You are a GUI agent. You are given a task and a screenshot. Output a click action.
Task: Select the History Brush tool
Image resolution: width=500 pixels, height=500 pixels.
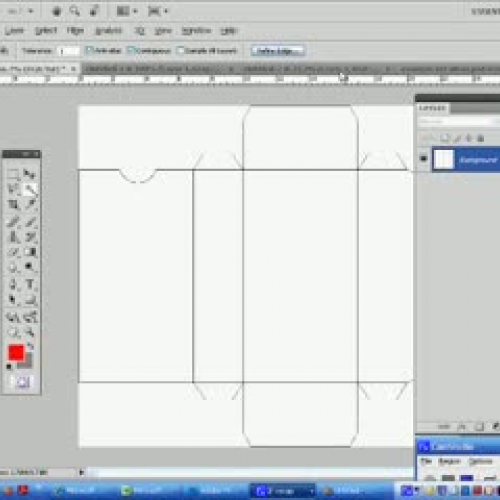[30, 237]
